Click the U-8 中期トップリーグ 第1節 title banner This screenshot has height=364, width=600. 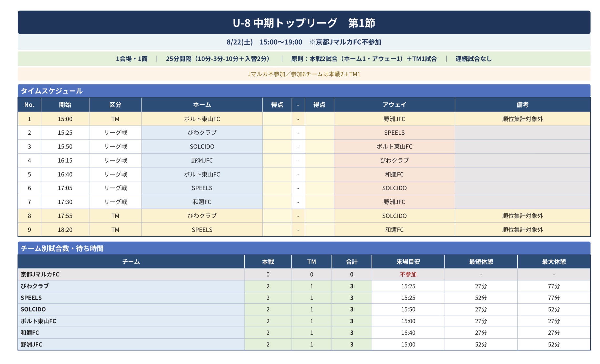point(304,23)
